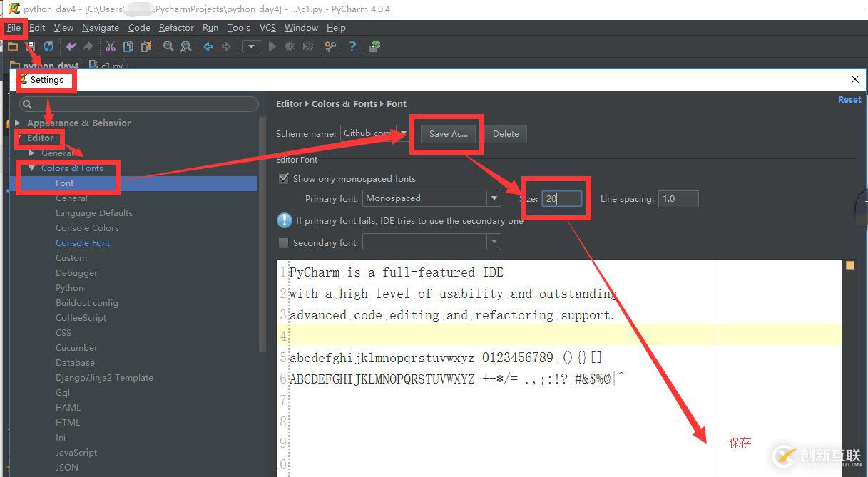Click the Copy toolbar icon
Image resolution: width=868 pixels, height=477 pixels.
(x=128, y=46)
